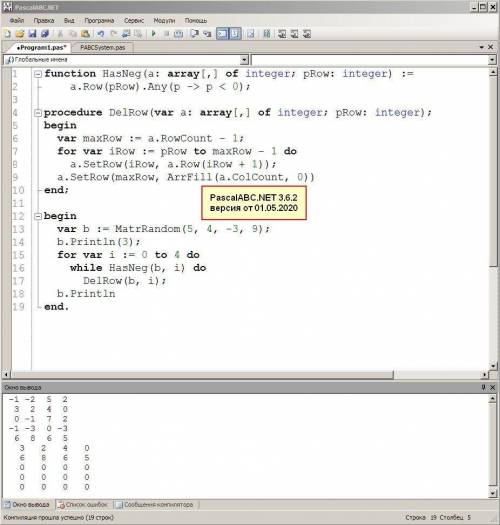This screenshot has width=500, height=525.
Task: Open the Сообщения компилятора tab
Action: (156, 504)
